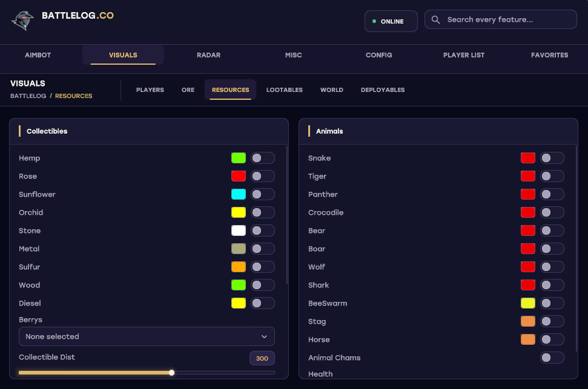588x389 pixels.
Task: Toggle the Hemp collectible switch
Action: pos(262,158)
